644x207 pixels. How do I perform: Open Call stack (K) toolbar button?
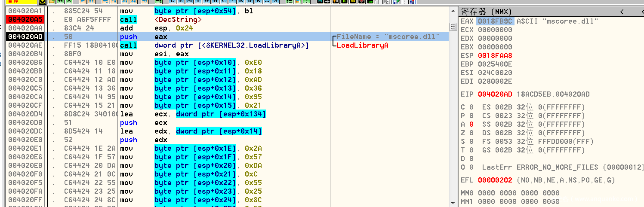[240, 2]
